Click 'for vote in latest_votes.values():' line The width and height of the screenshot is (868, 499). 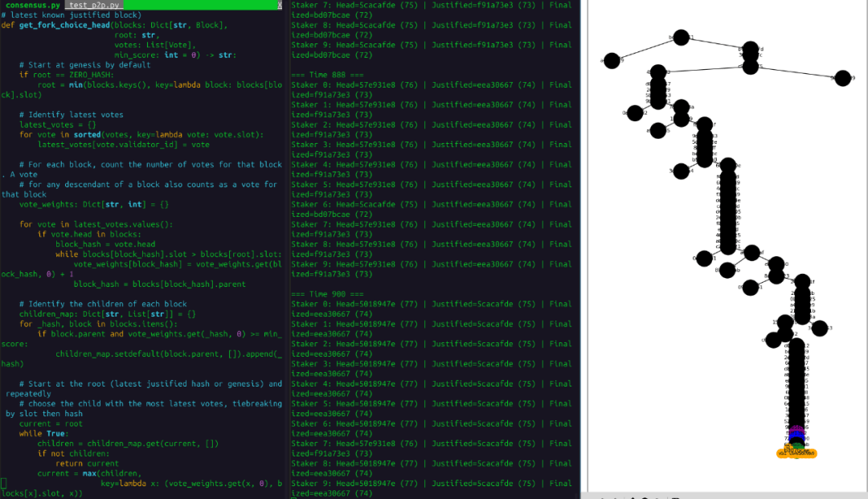click(x=96, y=224)
